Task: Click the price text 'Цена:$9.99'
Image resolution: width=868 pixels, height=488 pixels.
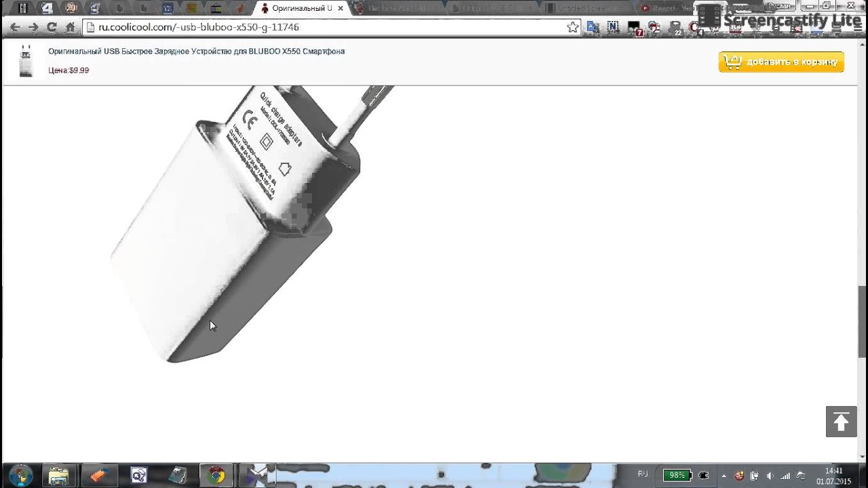Action: (x=68, y=70)
